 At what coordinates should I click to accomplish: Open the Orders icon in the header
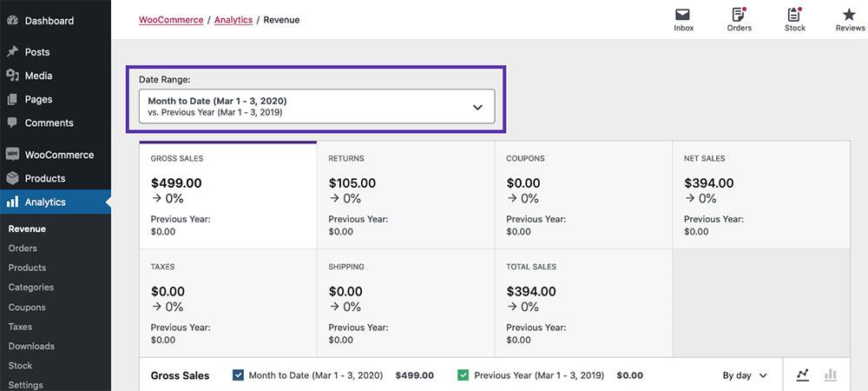(x=739, y=15)
